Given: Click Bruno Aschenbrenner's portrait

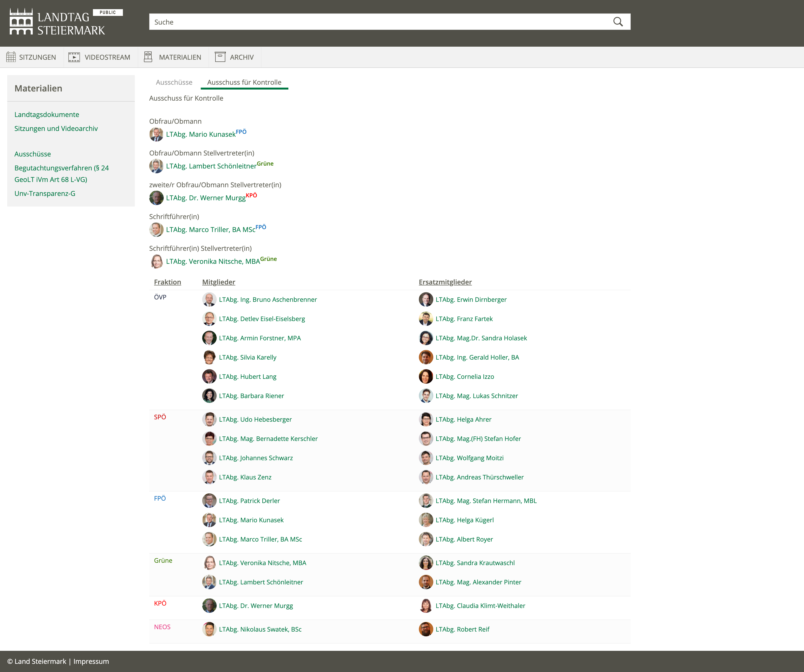Looking at the screenshot, I should [209, 299].
